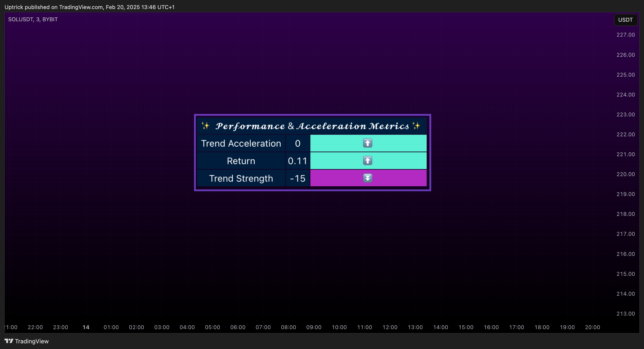The width and height of the screenshot is (644, 349).
Task: Click the 218.00 price axis label
Action: (625, 214)
